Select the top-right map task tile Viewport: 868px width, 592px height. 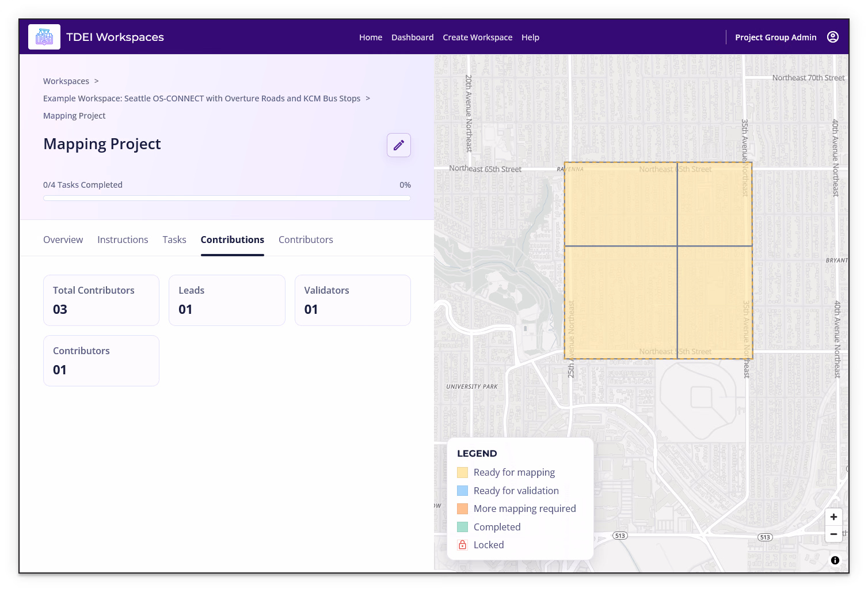click(715, 204)
